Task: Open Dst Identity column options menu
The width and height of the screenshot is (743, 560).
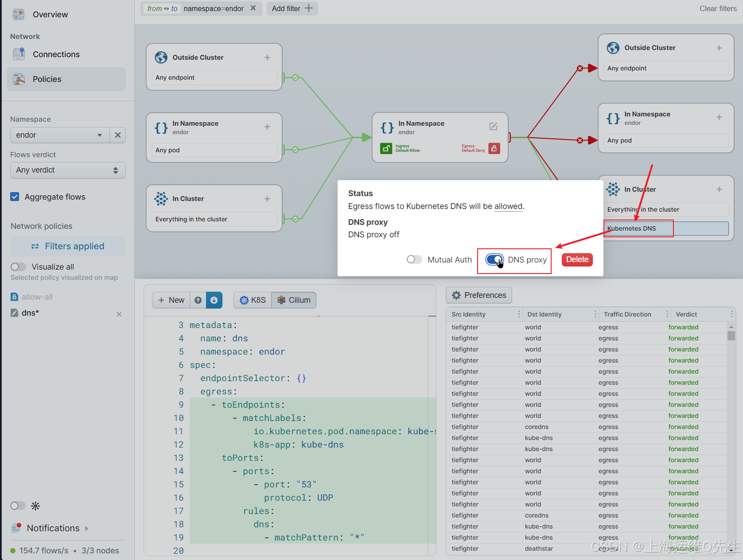Action: coord(595,314)
